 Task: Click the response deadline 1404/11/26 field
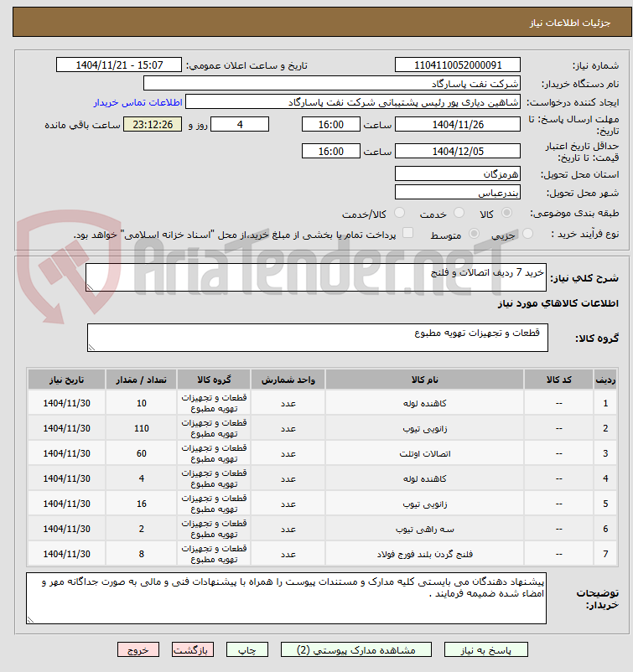click(x=458, y=124)
